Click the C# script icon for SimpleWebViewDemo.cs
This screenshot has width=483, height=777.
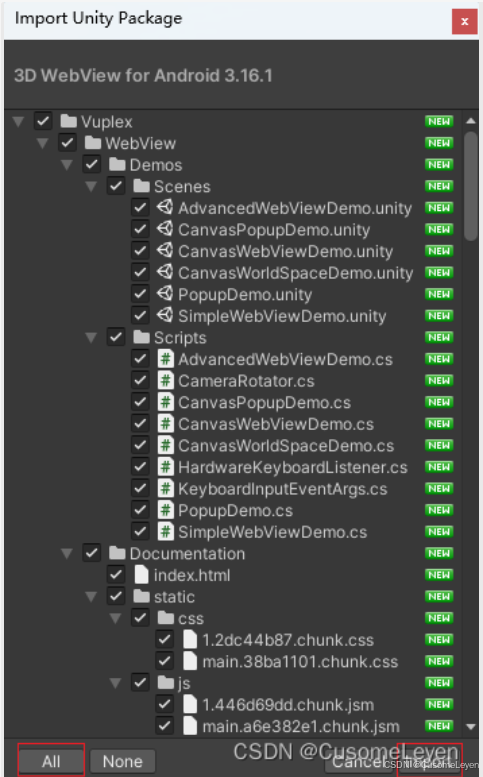click(165, 532)
